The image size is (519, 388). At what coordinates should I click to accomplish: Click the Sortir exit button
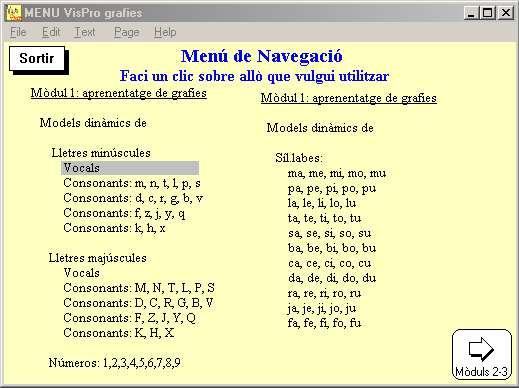37,59
